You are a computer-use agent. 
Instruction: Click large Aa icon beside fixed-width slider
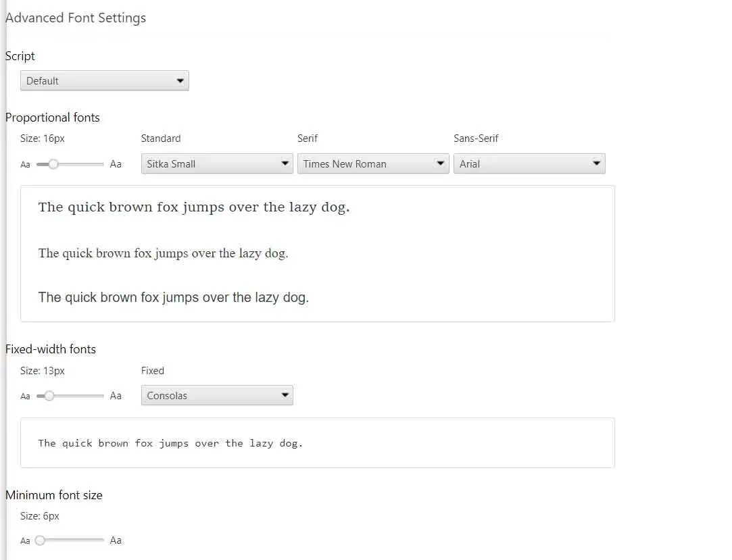coord(116,396)
